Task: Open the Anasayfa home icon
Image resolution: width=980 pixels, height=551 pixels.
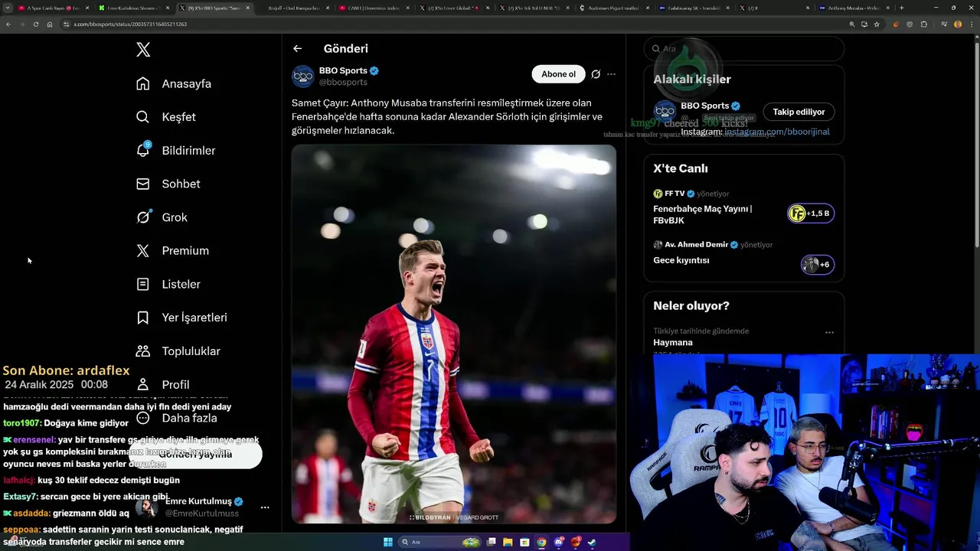Action: point(143,83)
